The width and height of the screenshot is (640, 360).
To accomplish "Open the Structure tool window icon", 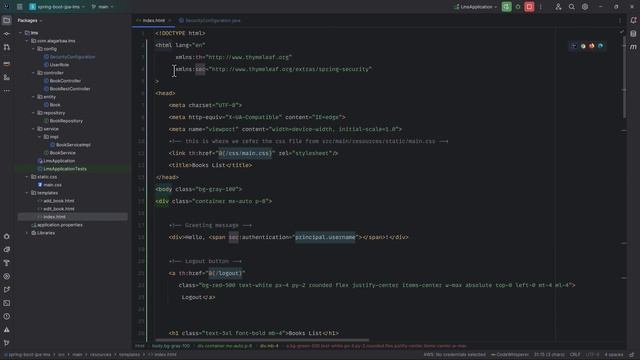I will 7,77.
